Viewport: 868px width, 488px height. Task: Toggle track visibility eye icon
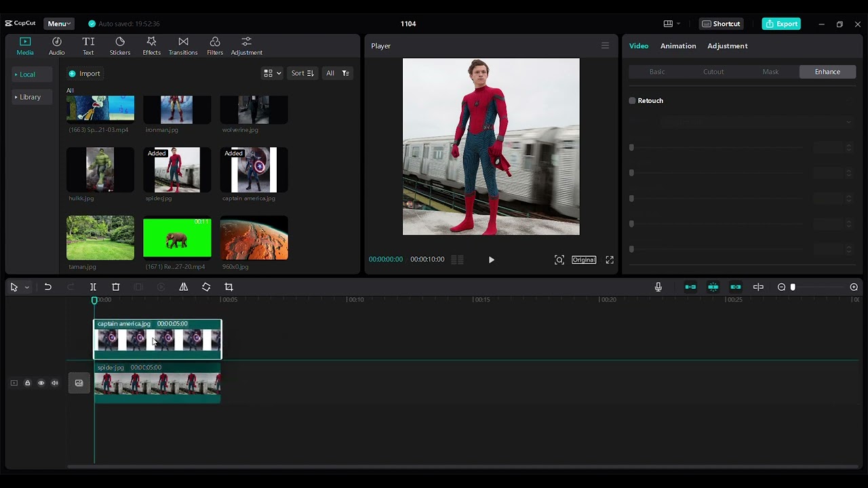click(x=41, y=383)
